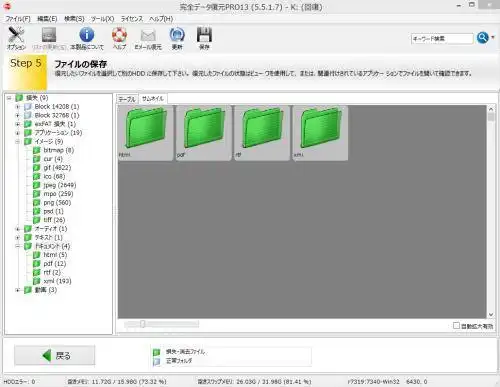This screenshot has width=500, height=387.
Task: Click the grayed log toolbar icon
Action: [49, 35]
